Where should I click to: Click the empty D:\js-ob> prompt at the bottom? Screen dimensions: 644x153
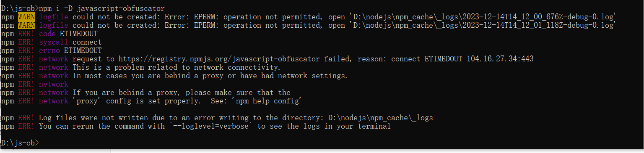coord(20,143)
